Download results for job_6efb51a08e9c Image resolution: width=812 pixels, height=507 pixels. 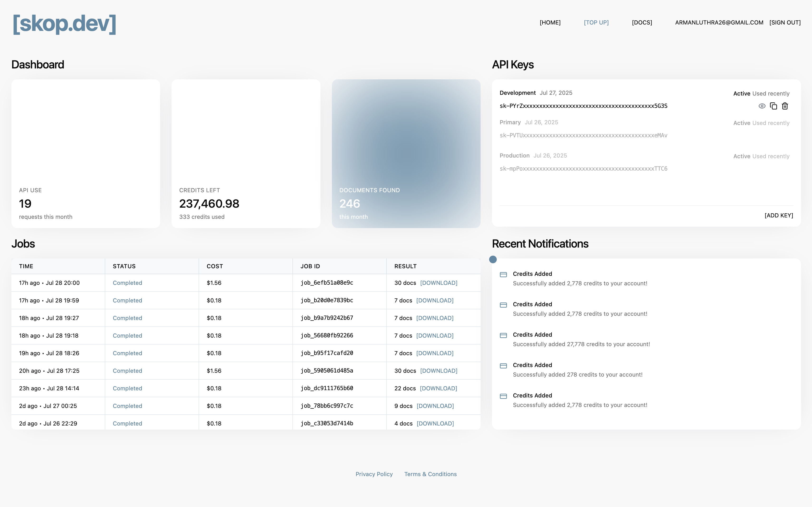pyautogui.click(x=439, y=283)
